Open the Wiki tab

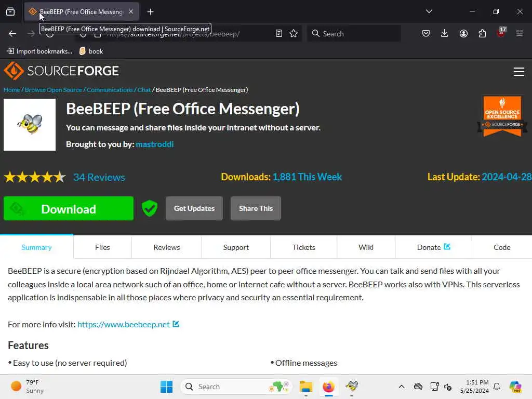pyautogui.click(x=366, y=247)
